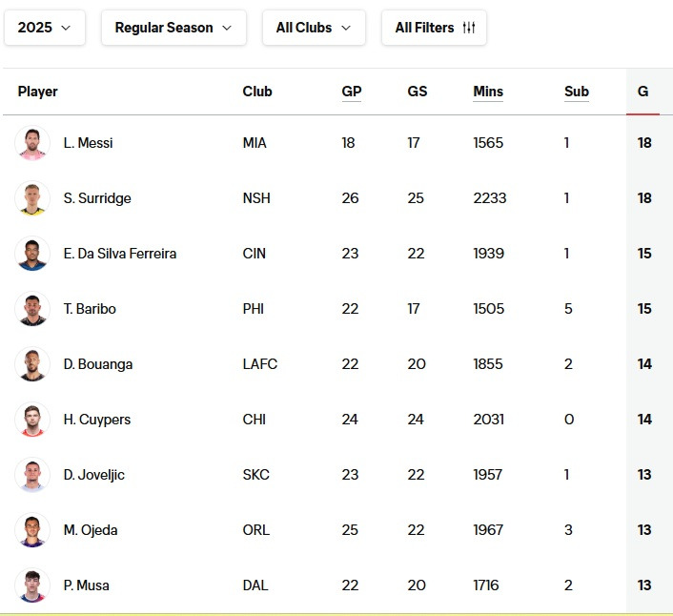Click H. Cuypers' player avatar
This screenshot has width=673, height=616.
32,420
